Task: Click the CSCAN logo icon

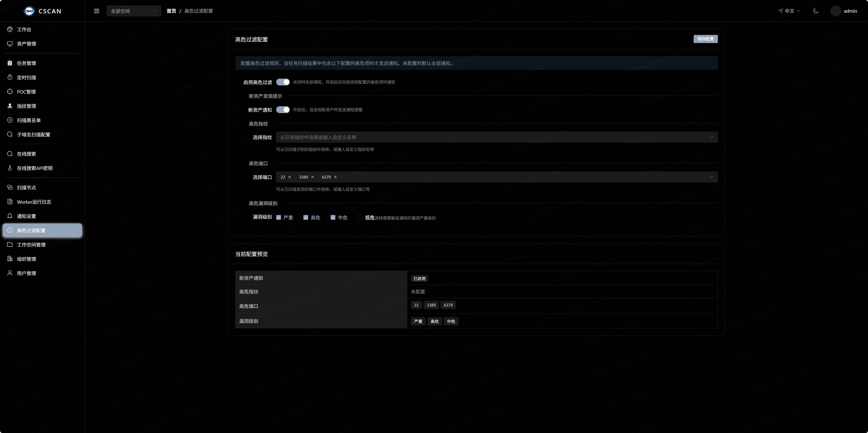Action: (29, 11)
